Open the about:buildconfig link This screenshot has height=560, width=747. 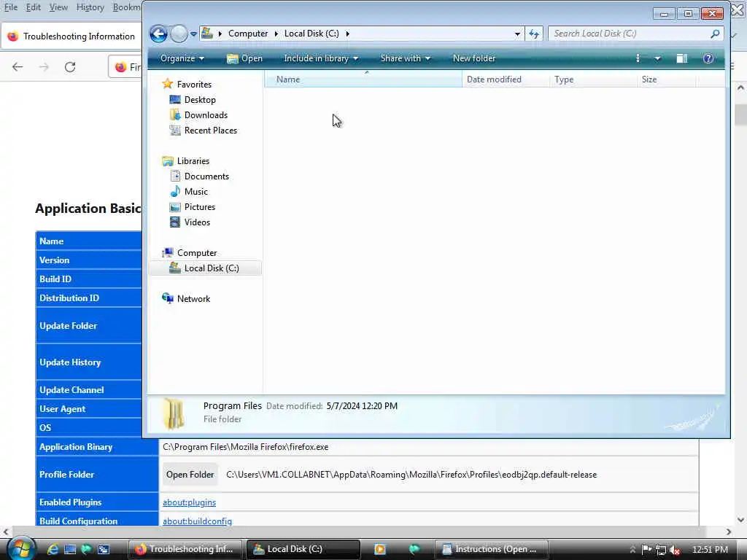click(197, 521)
